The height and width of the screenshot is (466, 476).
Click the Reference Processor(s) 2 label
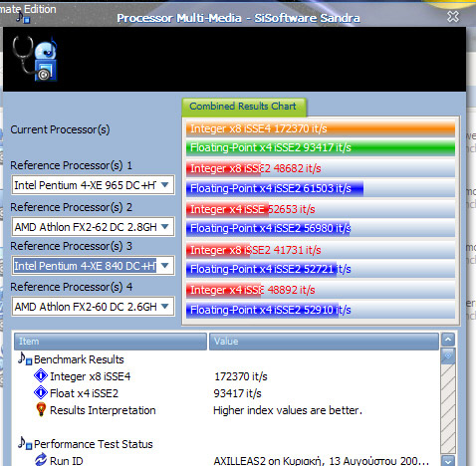point(71,207)
